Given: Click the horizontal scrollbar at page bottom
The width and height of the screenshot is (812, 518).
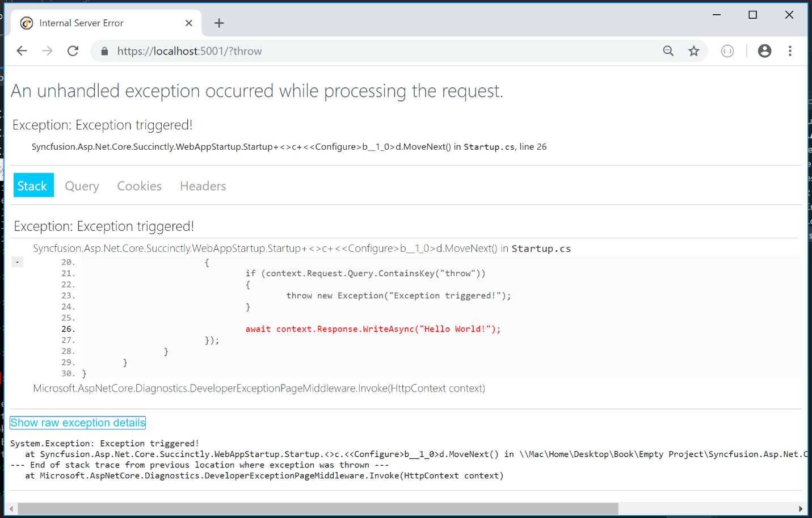Looking at the screenshot, I should coord(318,508).
